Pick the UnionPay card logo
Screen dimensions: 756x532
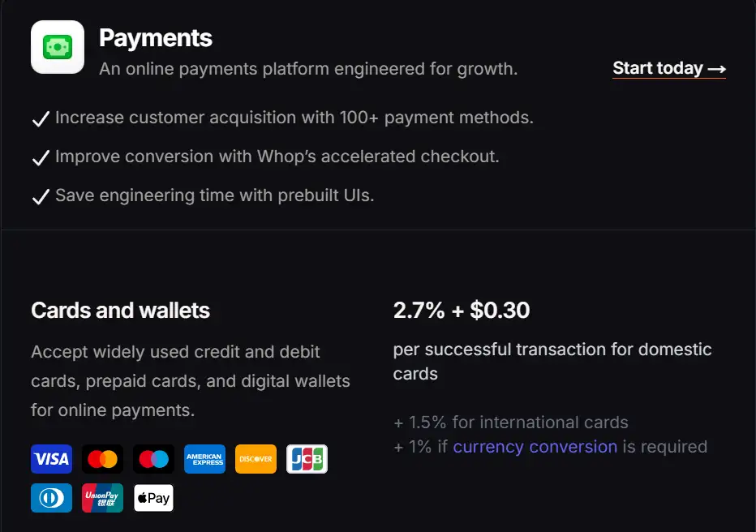pyautogui.click(x=102, y=498)
